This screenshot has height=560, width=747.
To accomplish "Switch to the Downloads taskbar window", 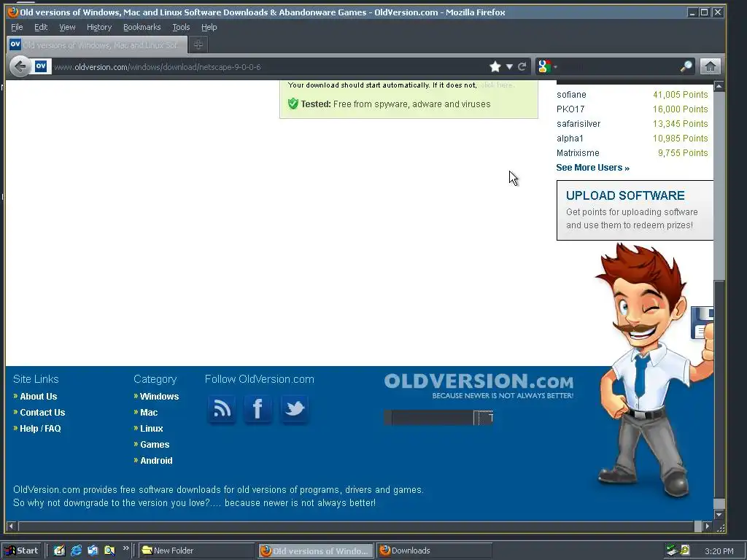I will [434, 551].
